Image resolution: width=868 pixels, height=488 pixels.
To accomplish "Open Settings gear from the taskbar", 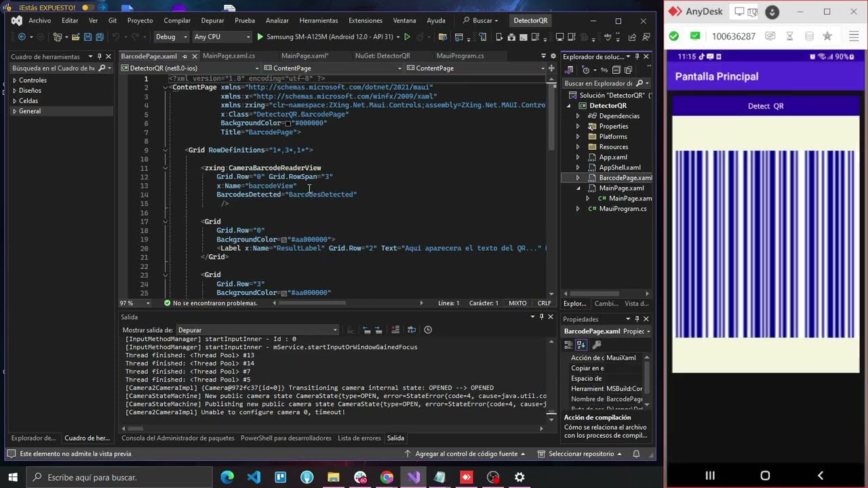I will click(519, 477).
